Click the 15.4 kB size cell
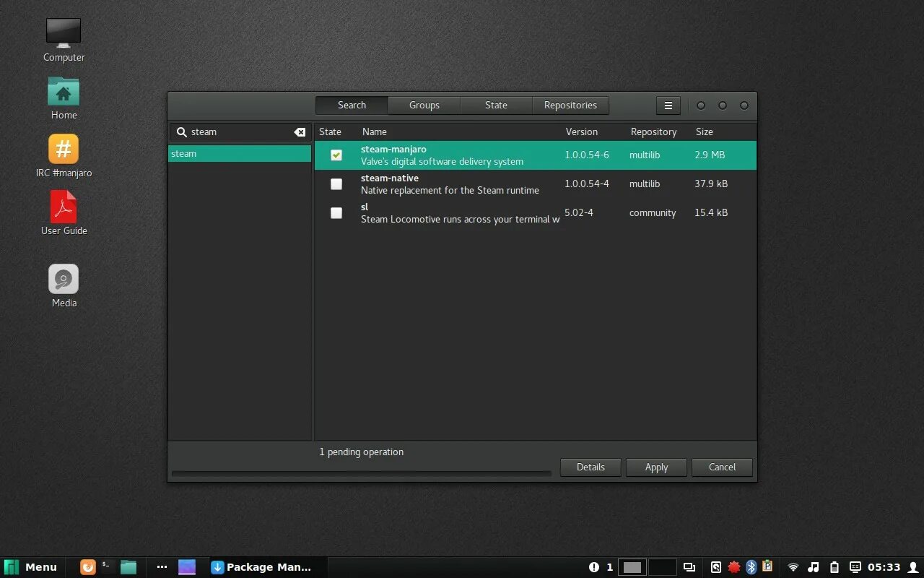 (711, 213)
